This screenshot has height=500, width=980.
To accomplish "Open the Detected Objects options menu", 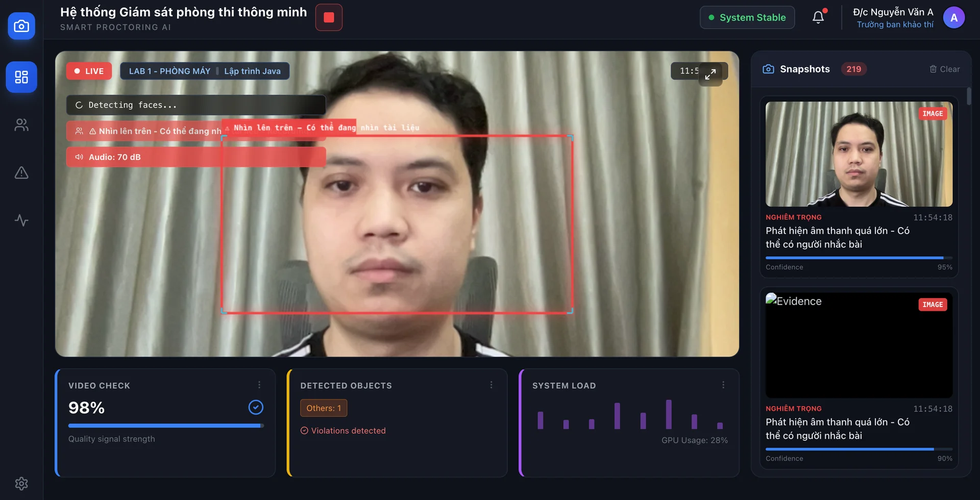I will coord(492,384).
